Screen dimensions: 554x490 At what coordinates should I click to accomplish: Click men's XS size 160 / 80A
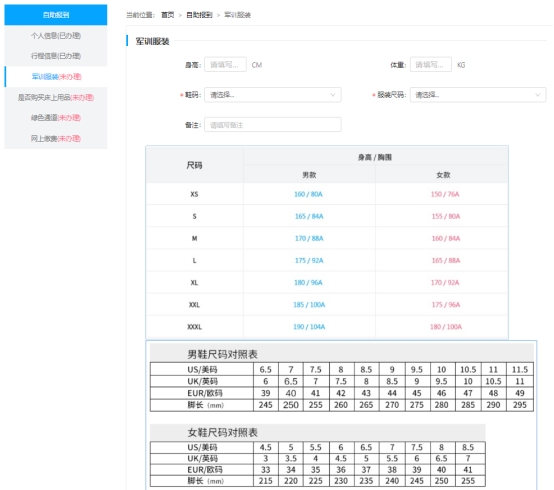pyautogui.click(x=308, y=194)
